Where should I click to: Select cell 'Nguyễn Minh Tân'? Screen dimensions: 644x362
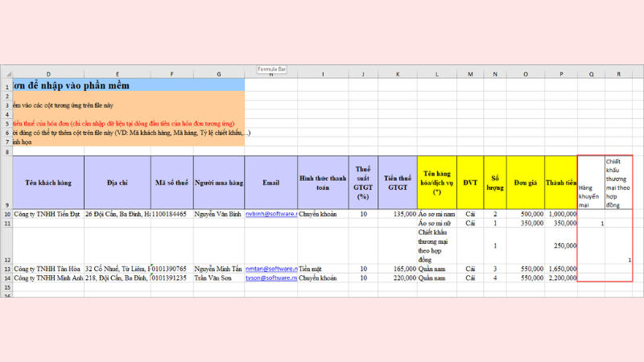coord(218,269)
